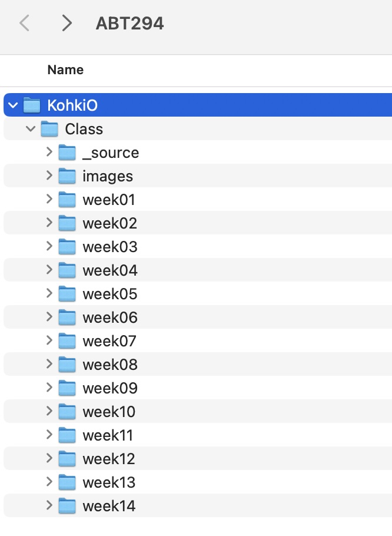This screenshot has width=392, height=536.
Task: Expand the week08 folder chevron
Action: pos(49,364)
